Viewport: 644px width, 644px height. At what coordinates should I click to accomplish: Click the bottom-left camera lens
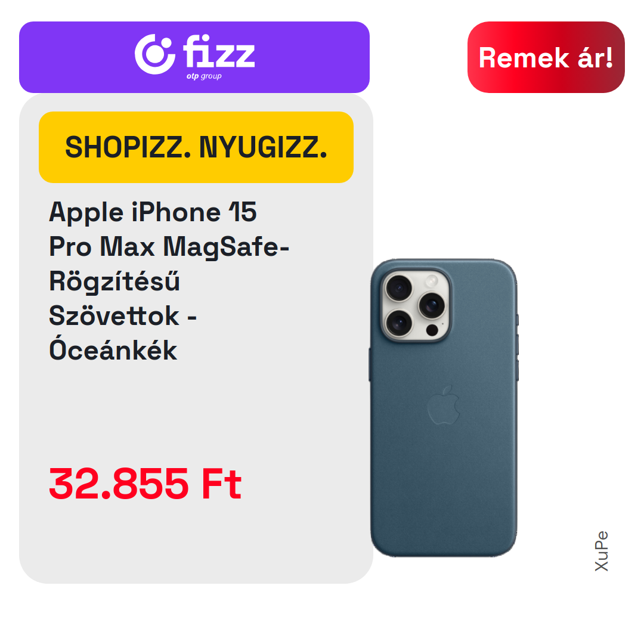coord(398,323)
